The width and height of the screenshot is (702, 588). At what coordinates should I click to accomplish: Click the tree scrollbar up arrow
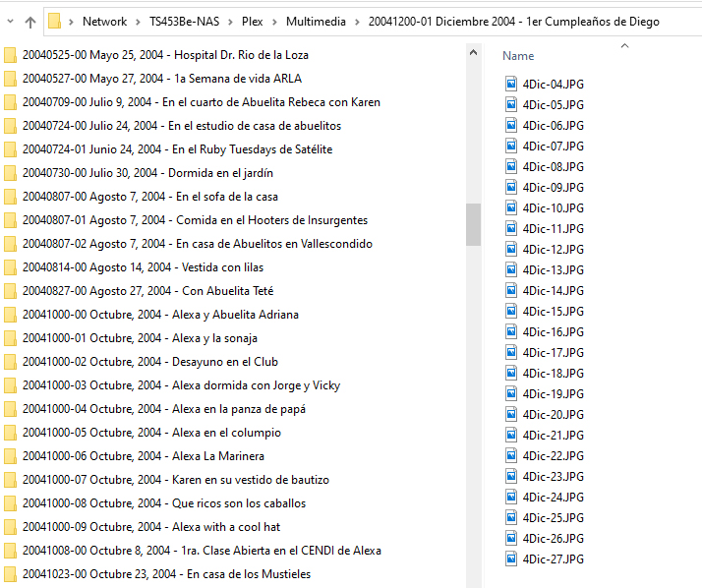(x=473, y=53)
